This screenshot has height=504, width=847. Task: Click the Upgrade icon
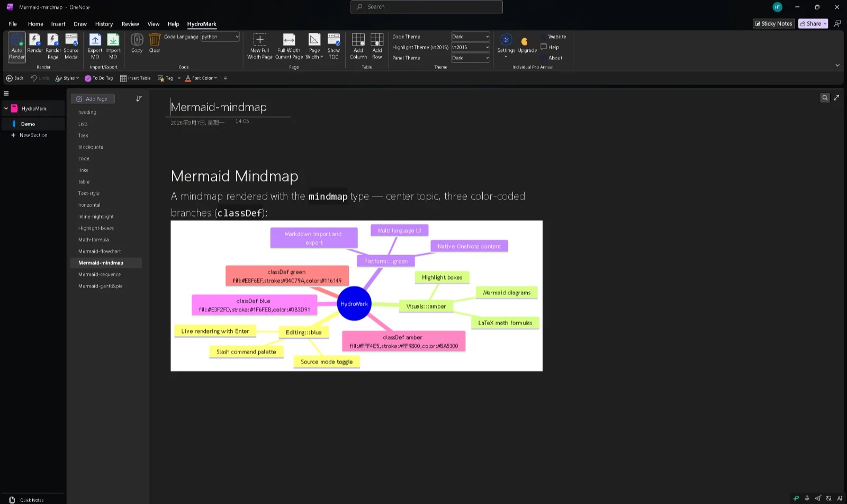coord(527,44)
